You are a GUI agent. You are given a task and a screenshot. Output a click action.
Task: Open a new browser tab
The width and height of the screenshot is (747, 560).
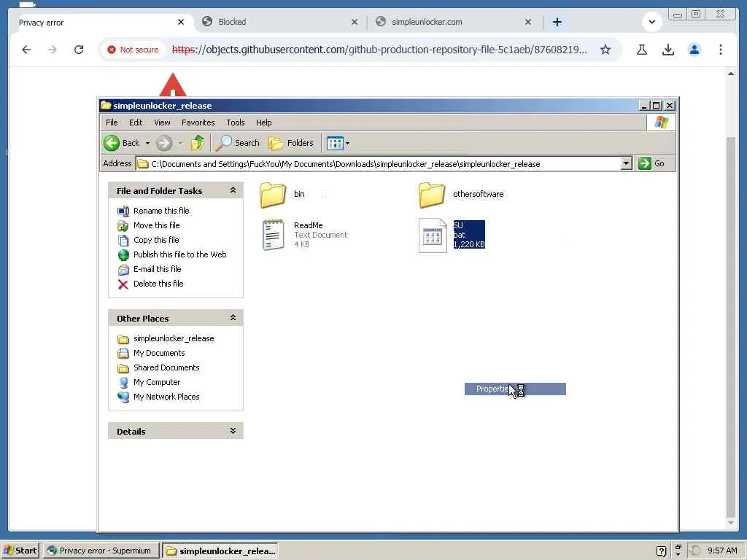(x=557, y=22)
